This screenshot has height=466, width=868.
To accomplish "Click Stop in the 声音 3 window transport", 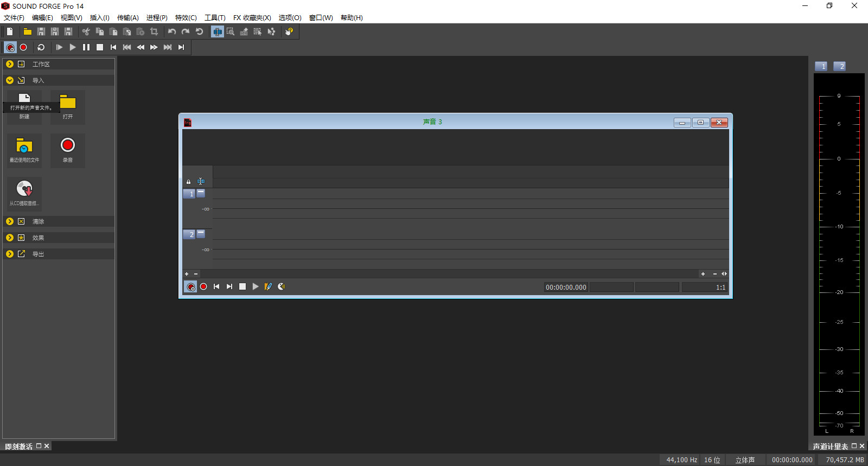I will pyautogui.click(x=242, y=286).
